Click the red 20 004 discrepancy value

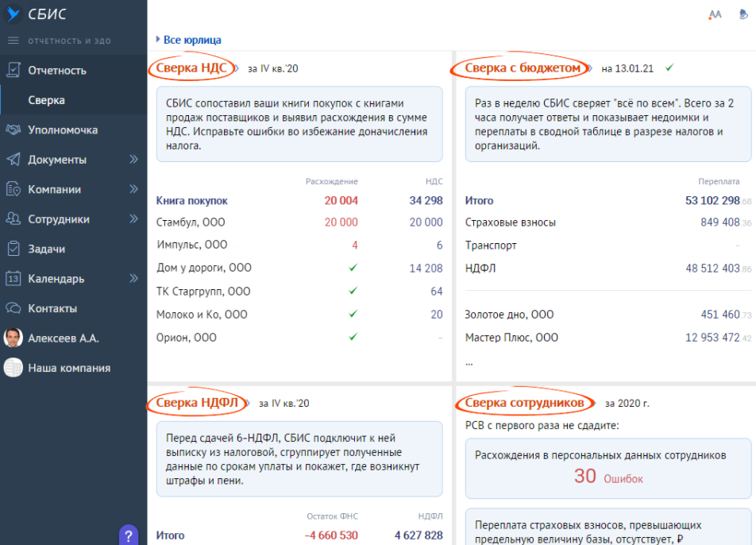click(x=341, y=201)
